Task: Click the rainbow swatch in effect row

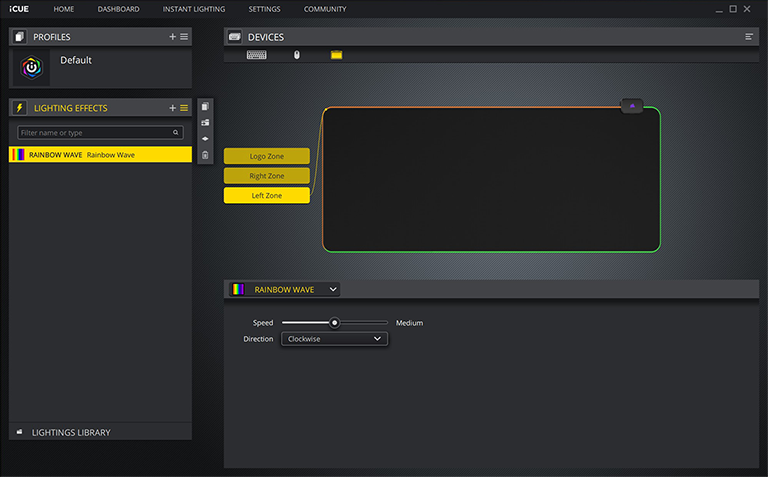Action: pyautogui.click(x=19, y=155)
